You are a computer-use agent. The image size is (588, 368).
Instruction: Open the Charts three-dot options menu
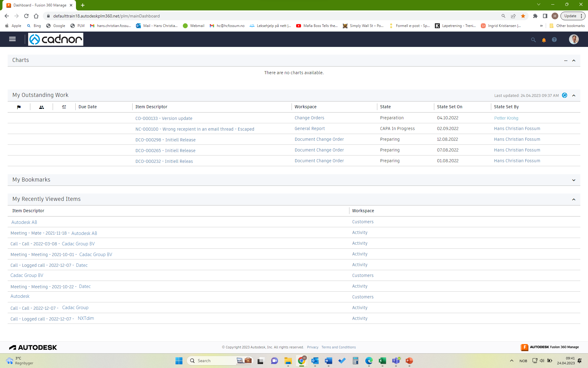pyautogui.click(x=566, y=60)
